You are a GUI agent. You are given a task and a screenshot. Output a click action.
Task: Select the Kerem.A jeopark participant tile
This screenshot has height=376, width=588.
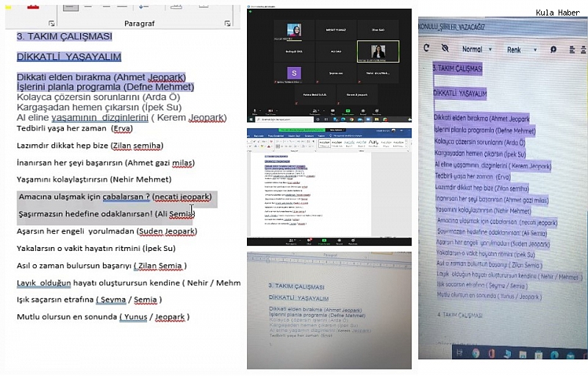357,95
